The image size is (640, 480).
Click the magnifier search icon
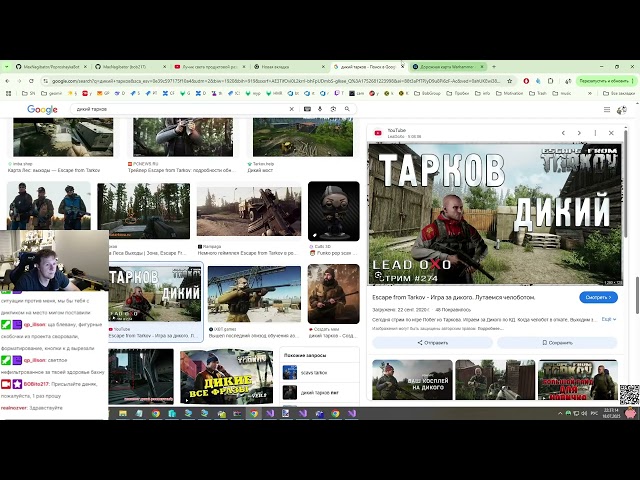point(347,109)
